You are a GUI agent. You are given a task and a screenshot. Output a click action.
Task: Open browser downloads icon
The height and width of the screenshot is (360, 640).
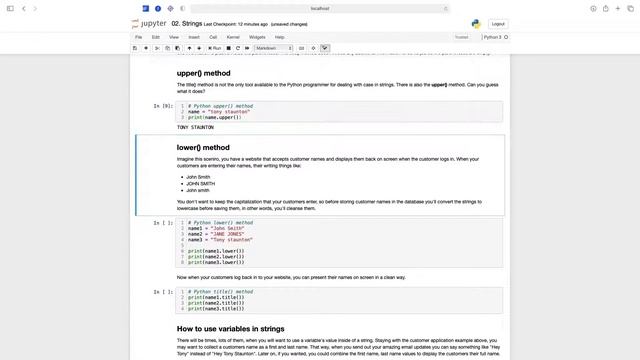point(593,8)
